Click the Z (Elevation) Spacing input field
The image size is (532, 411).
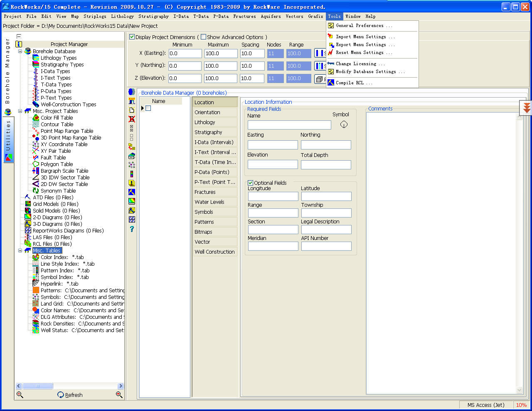252,78
